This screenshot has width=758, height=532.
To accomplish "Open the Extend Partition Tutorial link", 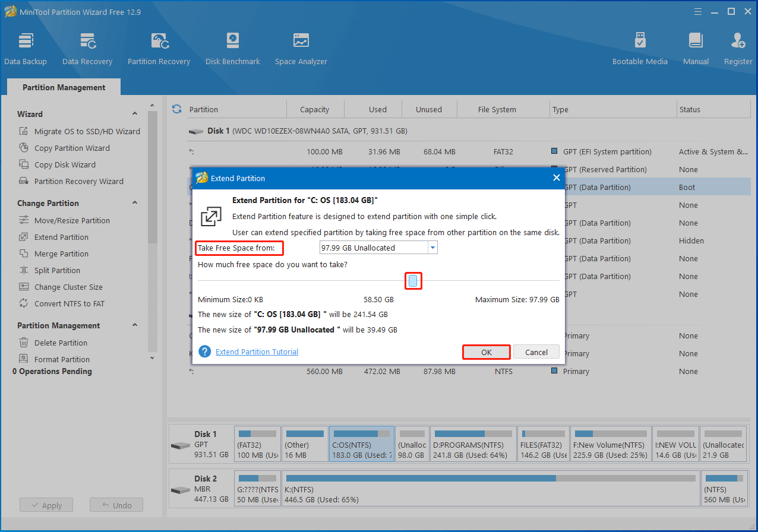I will click(257, 351).
